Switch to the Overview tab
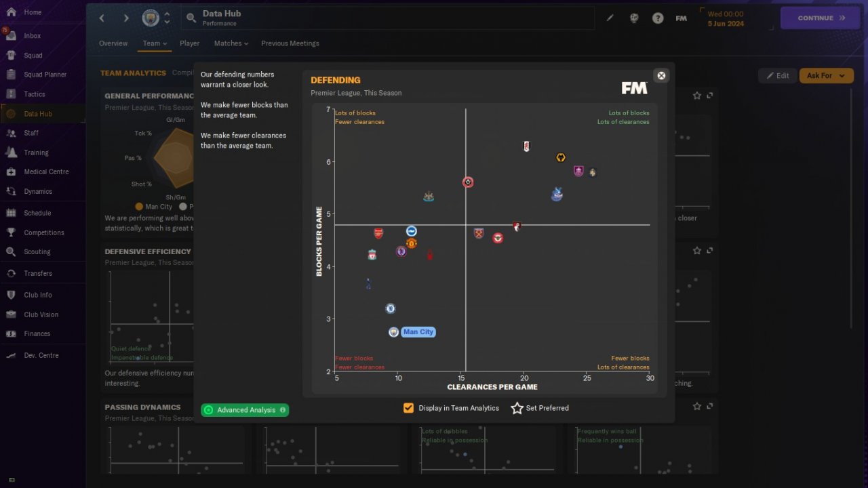The width and height of the screenshot is (868, 488). (x=113, y=43)
